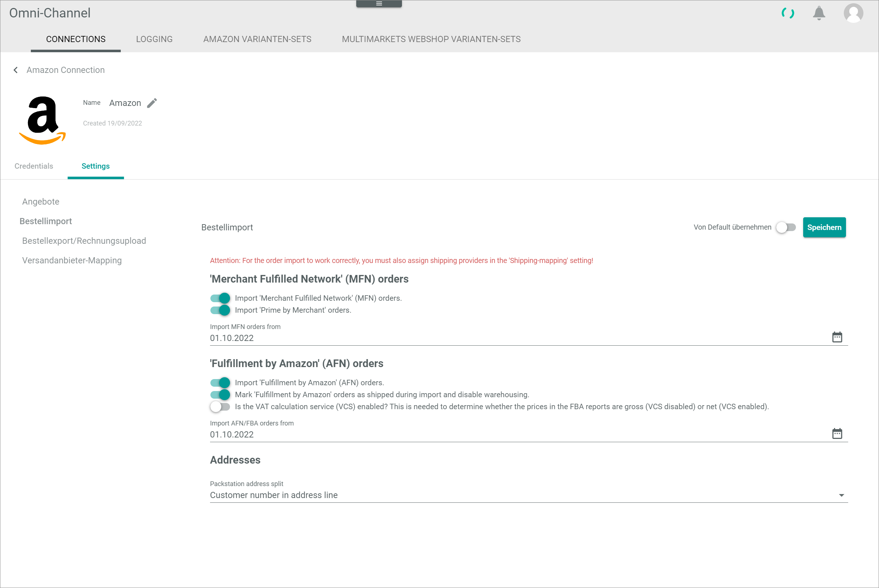Open MULTIMARKETS WEBSHOP VARIANTEN-SETS tab
The image size is (879, 588).
431,40
